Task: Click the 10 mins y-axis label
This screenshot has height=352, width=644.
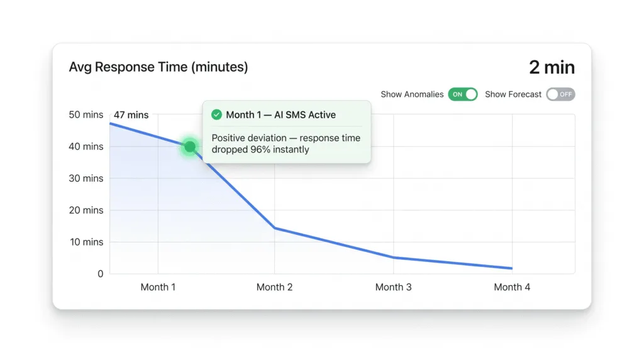Action: (x=84, y=242)
